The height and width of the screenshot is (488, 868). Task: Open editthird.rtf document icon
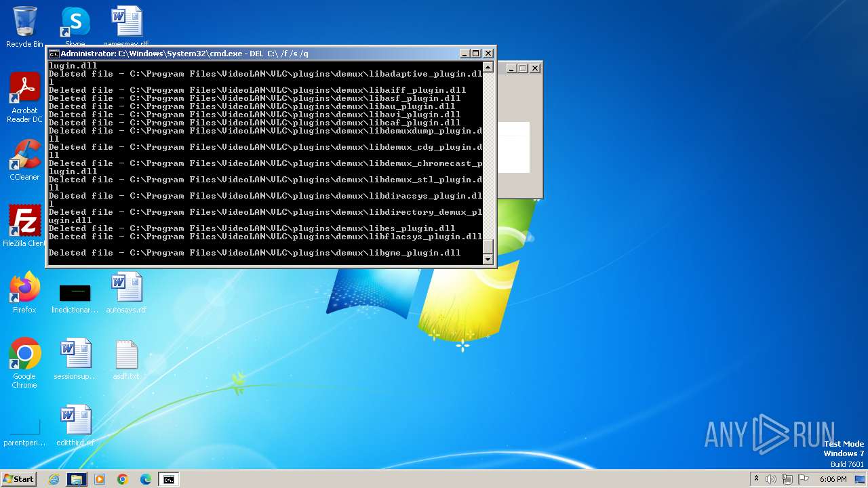pyautogui.click(x=75, y=426)
